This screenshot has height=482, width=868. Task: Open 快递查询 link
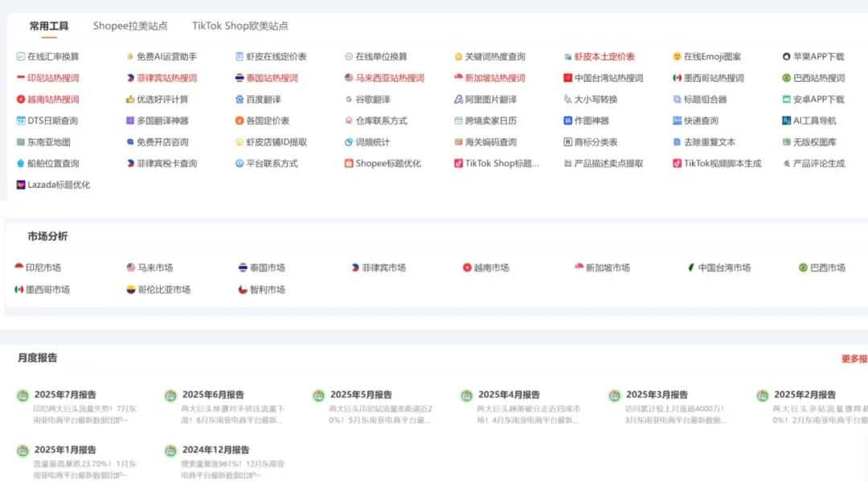701,120
